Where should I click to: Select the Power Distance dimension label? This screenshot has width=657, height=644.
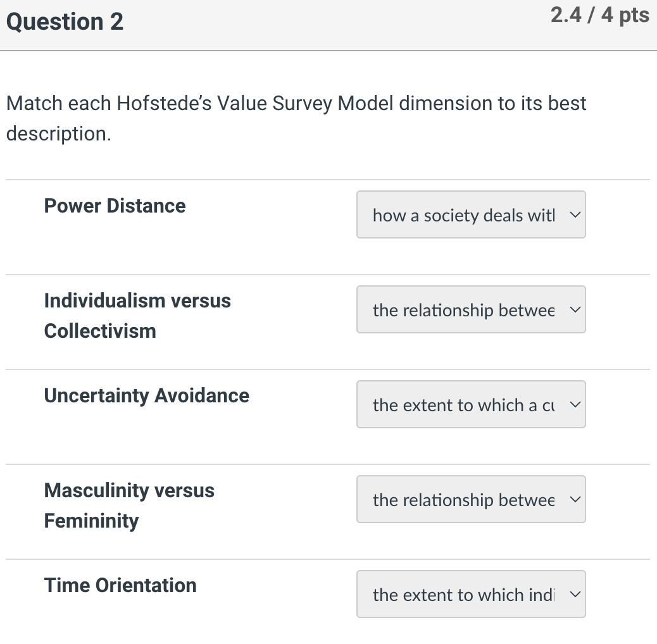(x=115, y=206)
